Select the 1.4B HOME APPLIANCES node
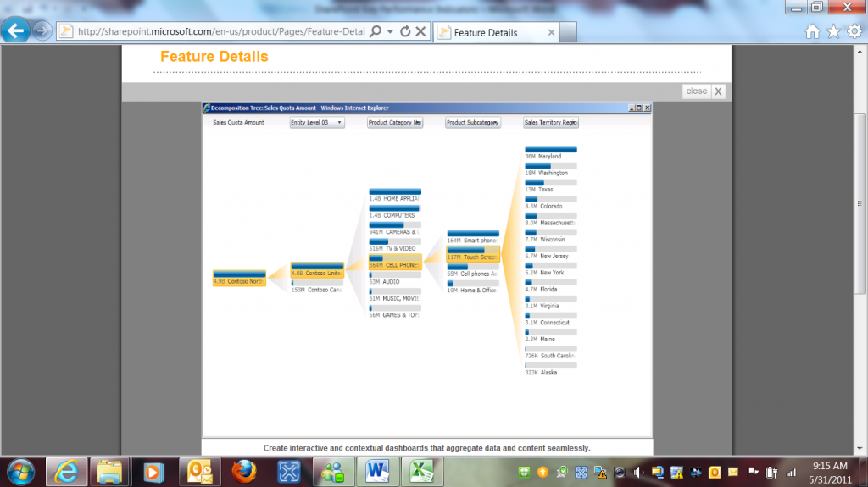 click(x=395, y=196)
